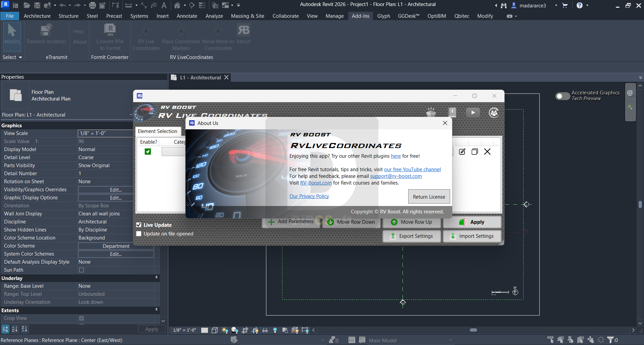Click the vertical scrollbar thumb beside the view
This screenshot has height=345, width=644.
pos(640,204)
